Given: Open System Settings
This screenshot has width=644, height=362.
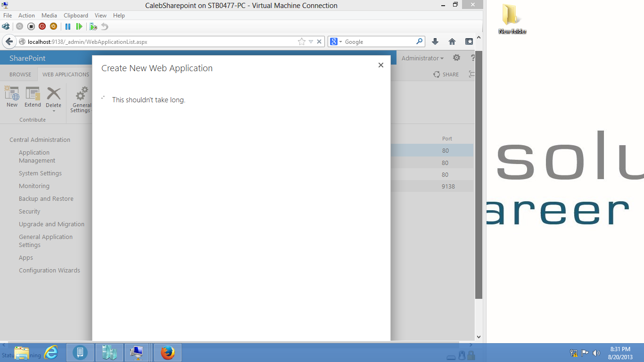Looking at the screenshot, I should tap(40, 173).
